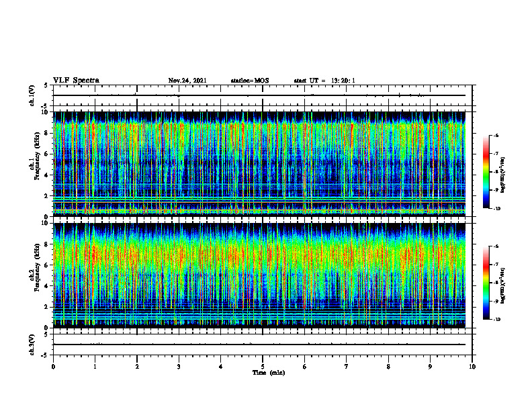This screenshot has height=411, width=532.
Task: Click the "-6" label on ch.1 color scale
Action: (x=496, y=135)
